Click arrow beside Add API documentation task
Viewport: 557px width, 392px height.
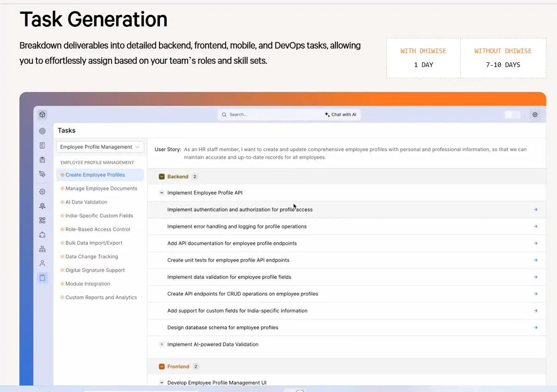tap(536, 244)
